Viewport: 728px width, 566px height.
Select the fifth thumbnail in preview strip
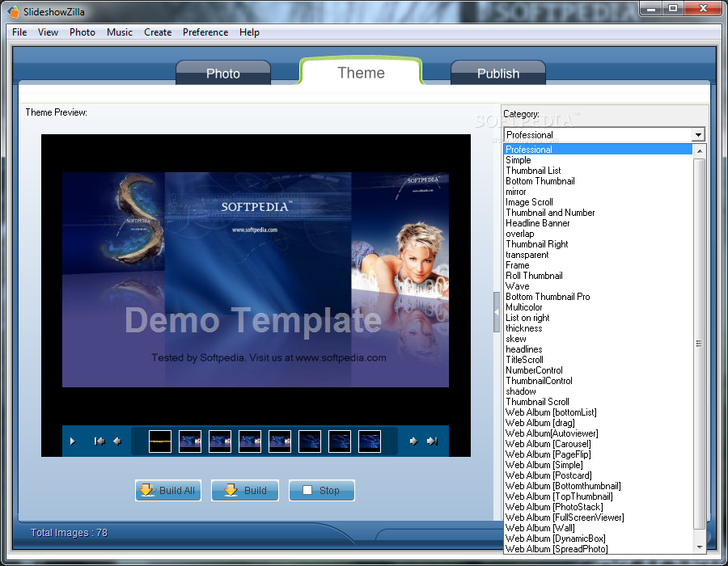(280, 441)
